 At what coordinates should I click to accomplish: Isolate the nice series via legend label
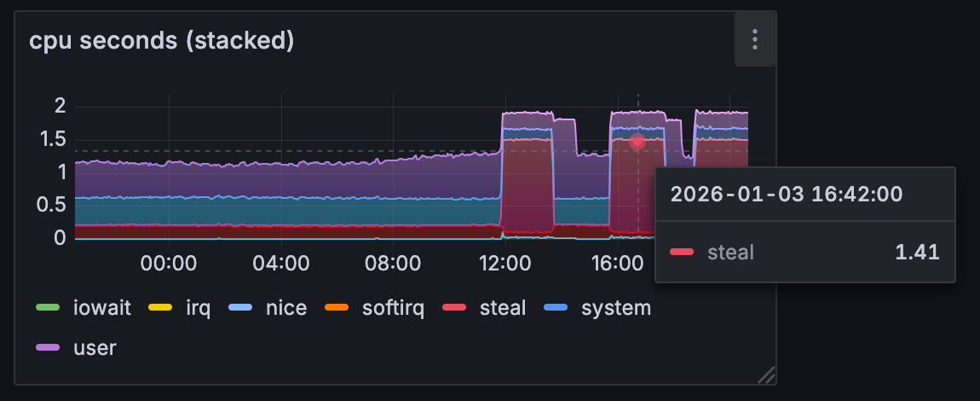(285, 308)
